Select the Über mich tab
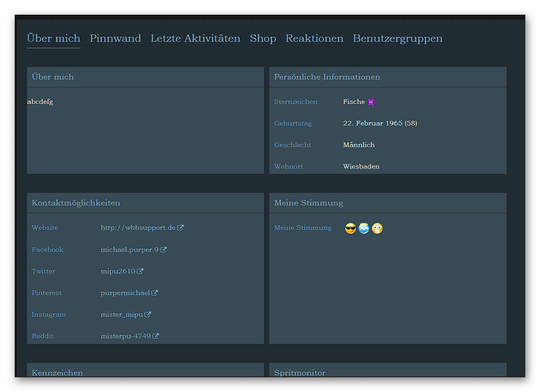The width and height of the screenshot is (540, 392). click(x=53, y=38)
